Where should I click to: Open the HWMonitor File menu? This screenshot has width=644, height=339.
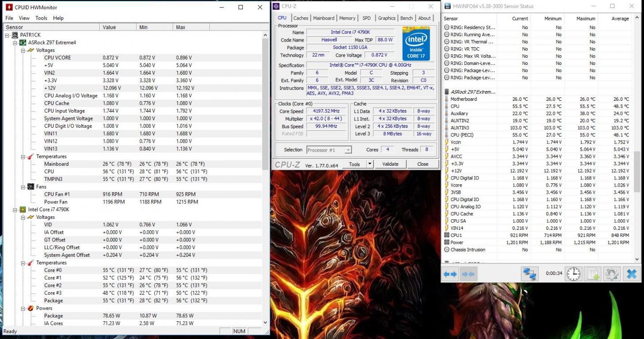click(9, 18)
